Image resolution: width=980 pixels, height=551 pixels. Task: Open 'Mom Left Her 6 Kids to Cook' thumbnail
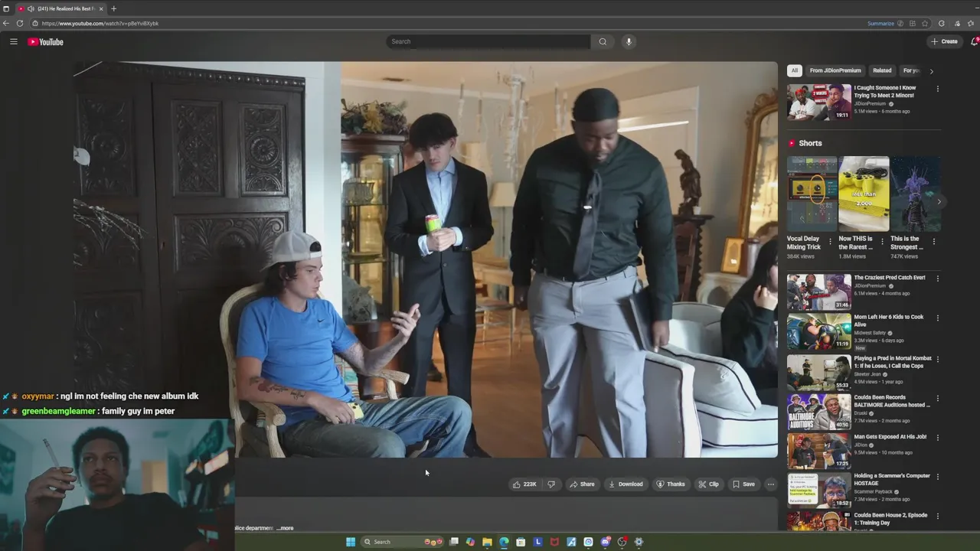(x=819, y=331)
